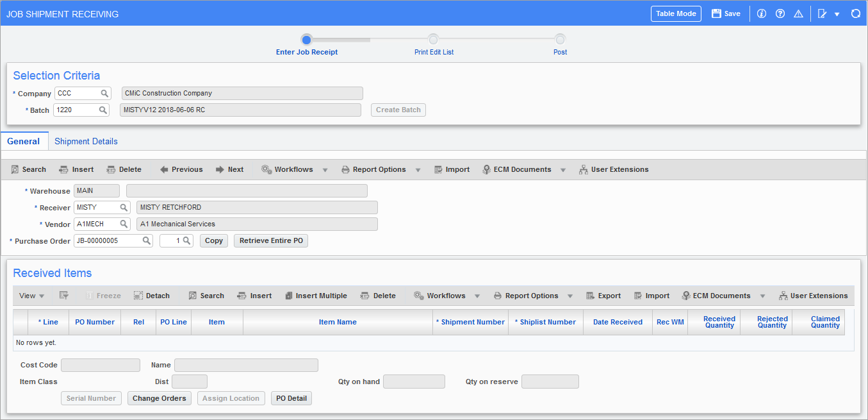
Task: Open Company lookup magnifier
Action: click(x=104, y=93)
